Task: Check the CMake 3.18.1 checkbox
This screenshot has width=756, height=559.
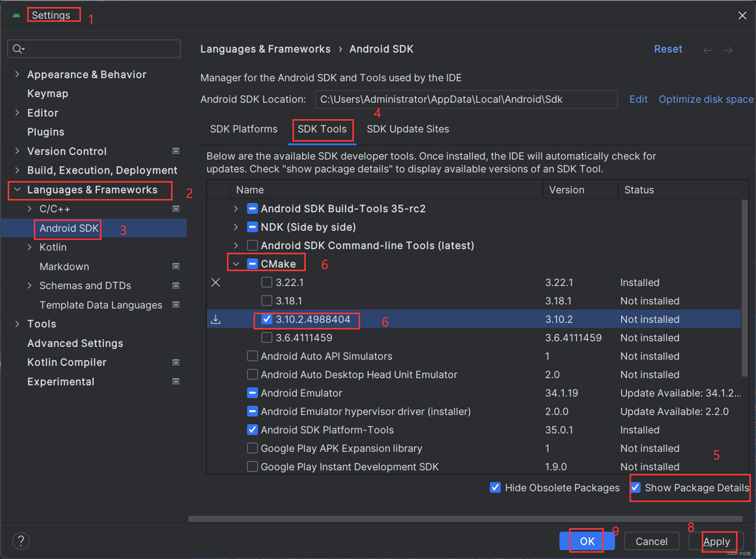Action: pos(267,301)
